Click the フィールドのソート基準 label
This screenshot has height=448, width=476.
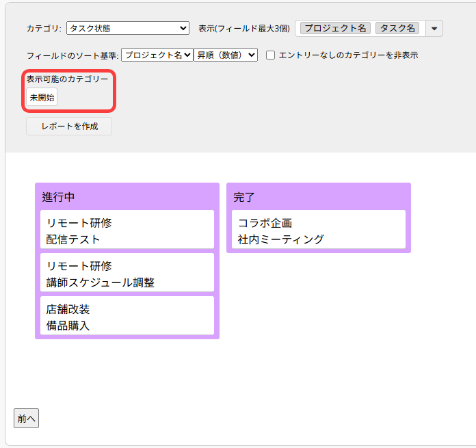72,55
